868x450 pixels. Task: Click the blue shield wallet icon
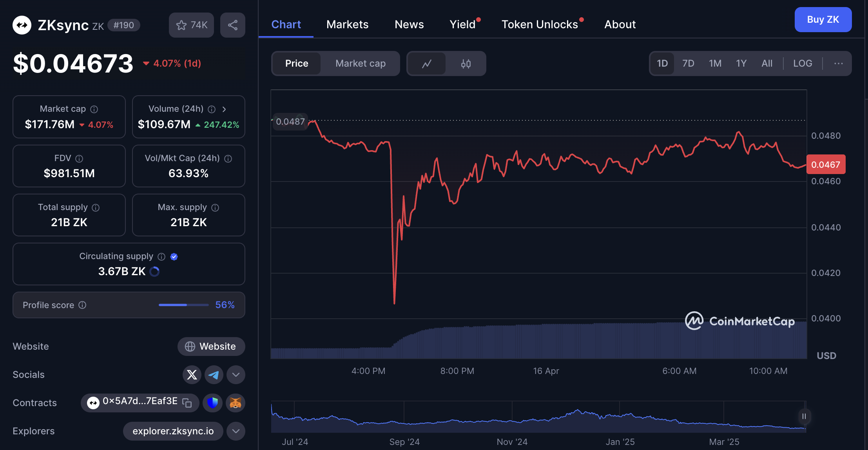[x=212, y=403]
